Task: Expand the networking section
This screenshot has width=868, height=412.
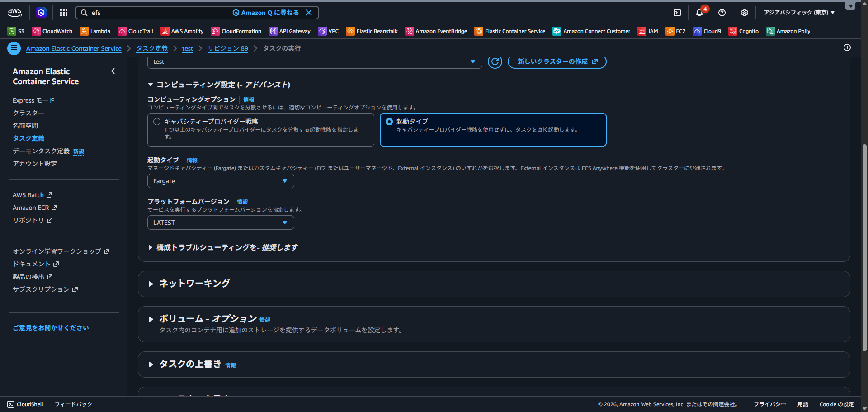Action: click(x=151, y=284)
